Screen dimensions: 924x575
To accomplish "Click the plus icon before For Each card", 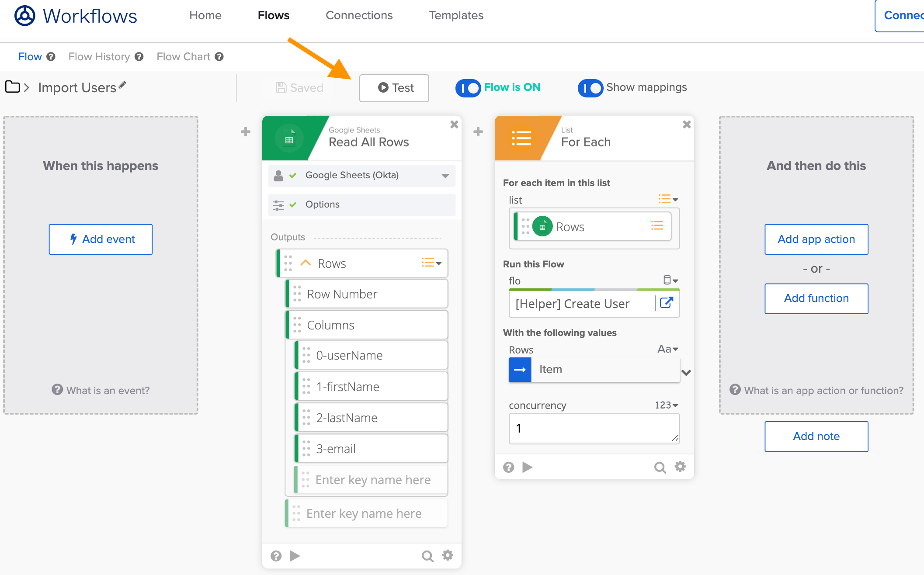I will pyautogui.click(x=478, y=132).
